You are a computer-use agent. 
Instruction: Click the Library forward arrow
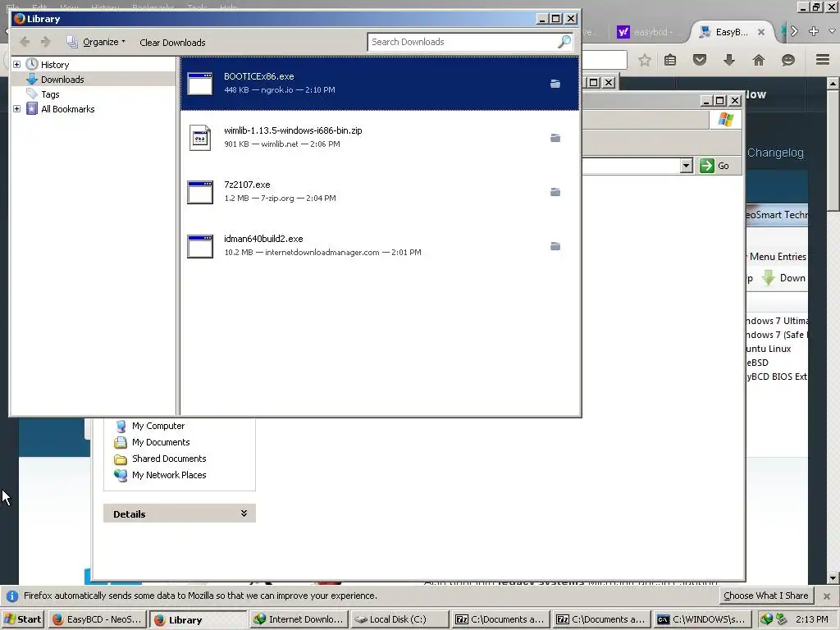coord(46,42)
